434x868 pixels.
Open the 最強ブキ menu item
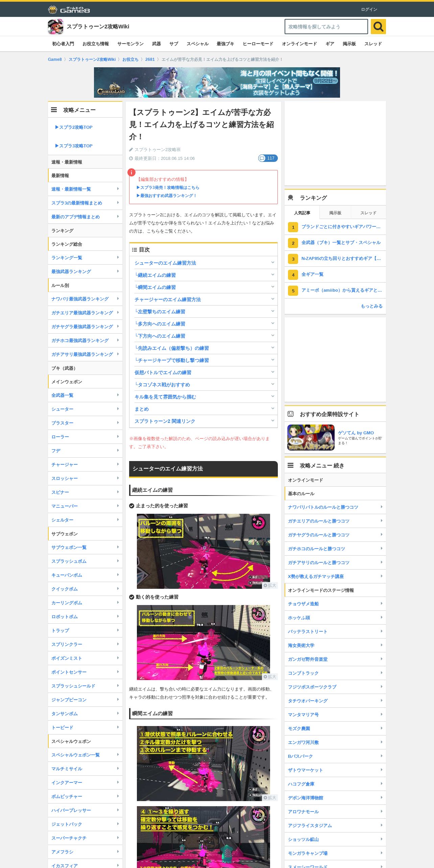click(x=225, y=44)
